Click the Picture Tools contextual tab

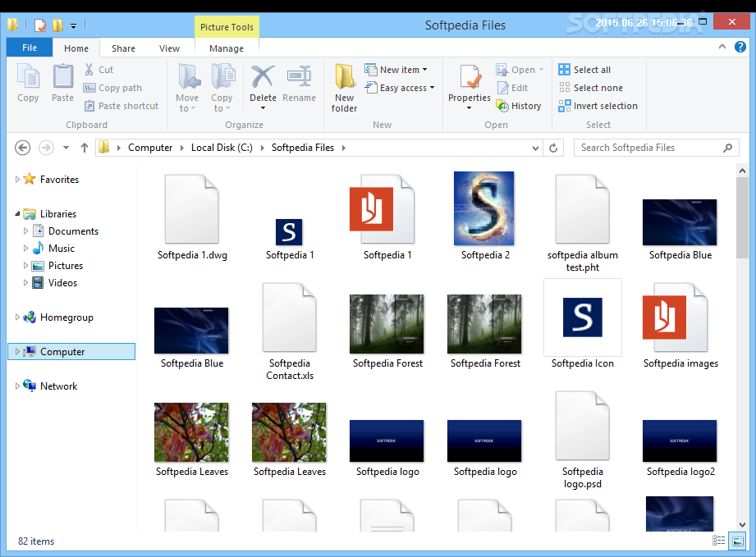click(x=227, y=27)
